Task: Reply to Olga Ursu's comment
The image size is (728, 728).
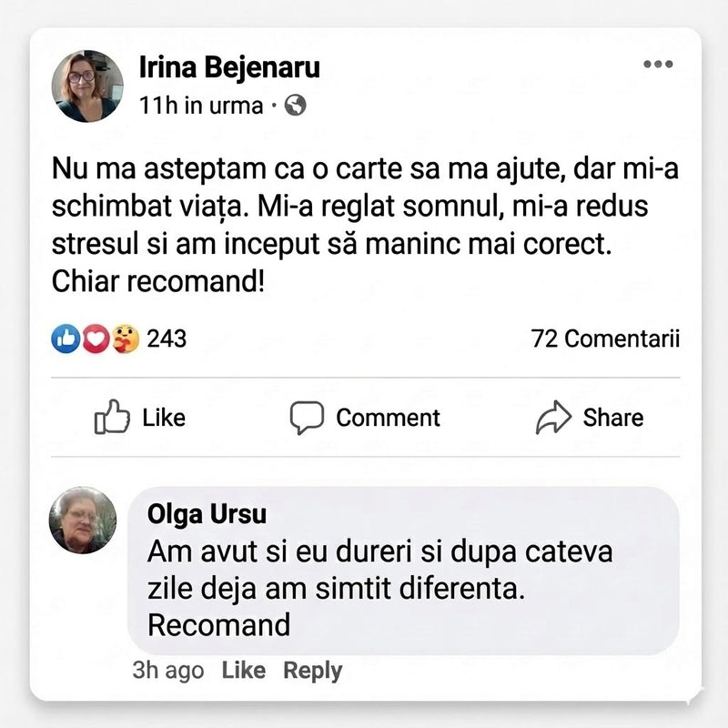Action: click(312, 671)
